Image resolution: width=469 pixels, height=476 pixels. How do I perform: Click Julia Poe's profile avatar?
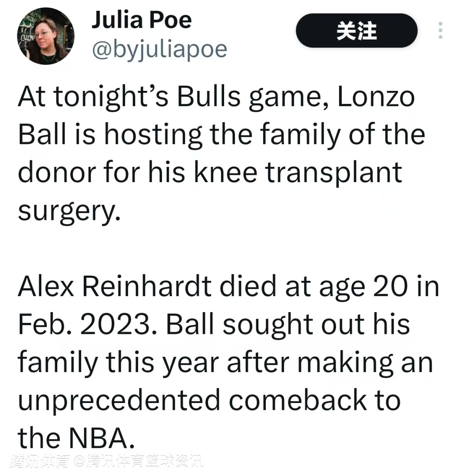click(x=46, y=36)
